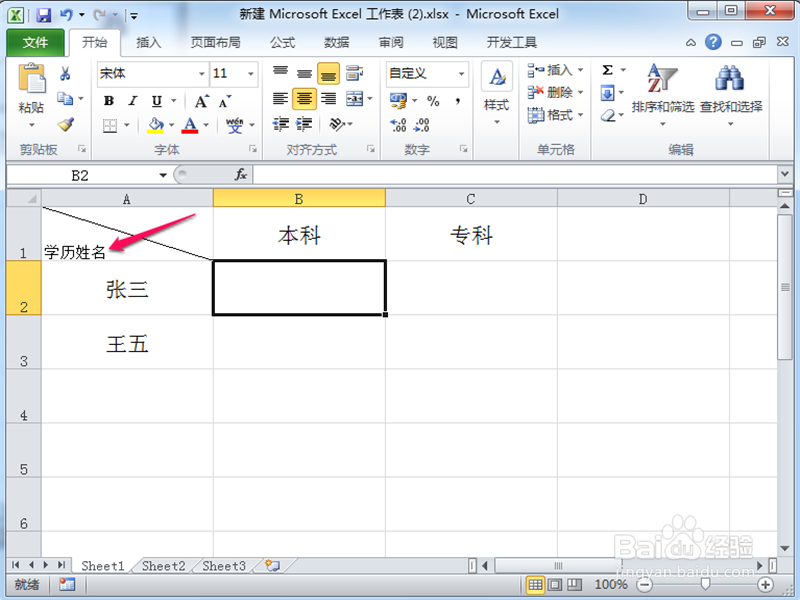Open the font name dropdown
This screenshot has width=800, height=600.
click(x=202, y=73)
